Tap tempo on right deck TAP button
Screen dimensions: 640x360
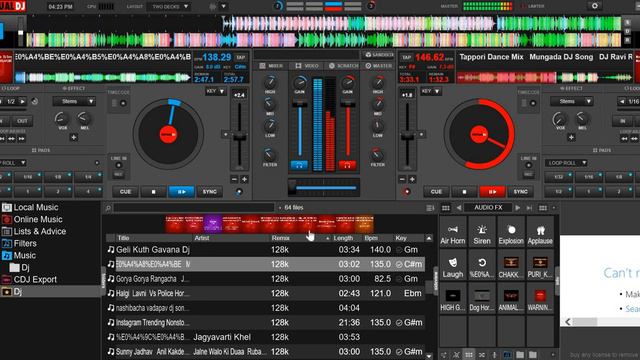click(x=406, y=58)
